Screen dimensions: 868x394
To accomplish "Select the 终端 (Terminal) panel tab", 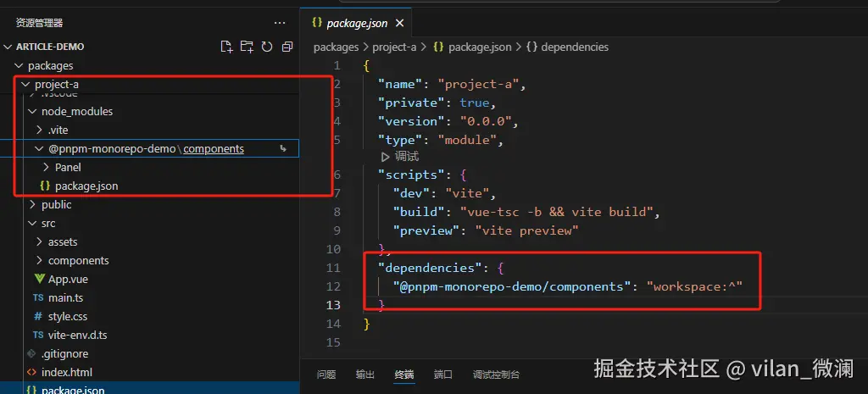I will (404, 375).
